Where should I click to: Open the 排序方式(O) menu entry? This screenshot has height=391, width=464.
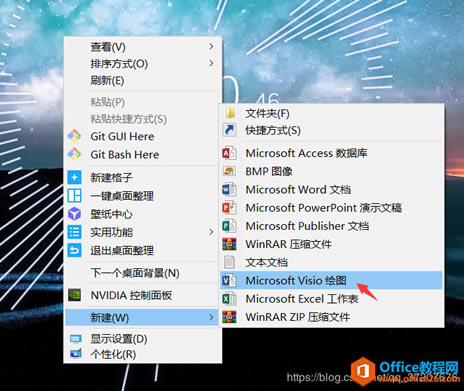click(x=143, y=63)
